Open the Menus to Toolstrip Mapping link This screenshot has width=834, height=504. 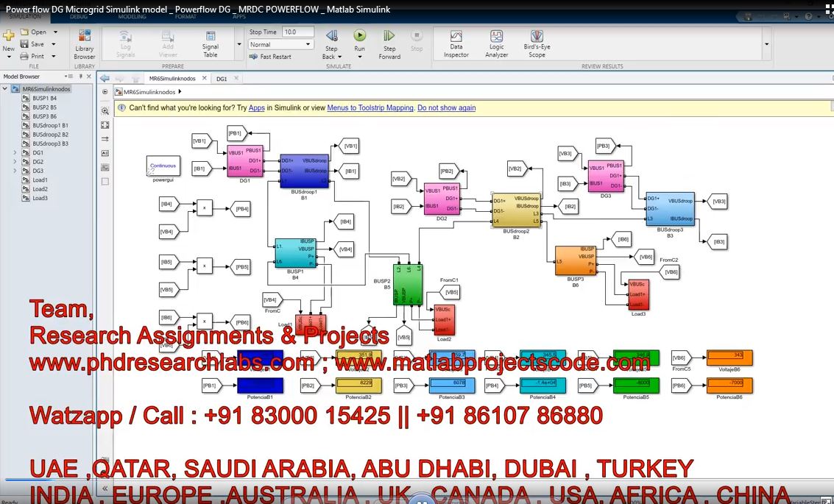(370, 107)
